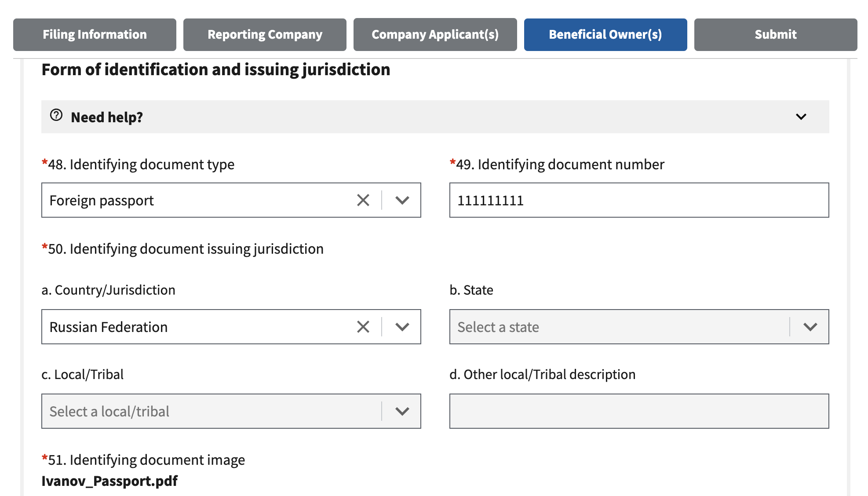Open the Select a state dropdown

810,327
